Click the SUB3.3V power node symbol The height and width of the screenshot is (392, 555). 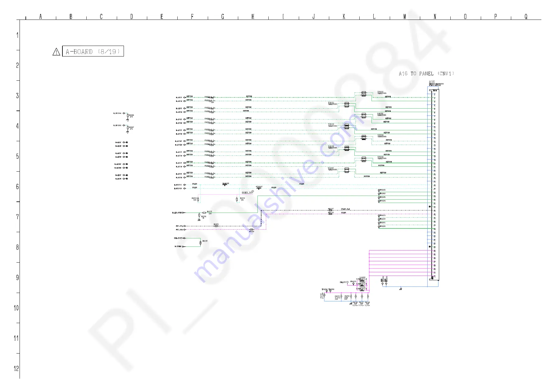point(253,191)
